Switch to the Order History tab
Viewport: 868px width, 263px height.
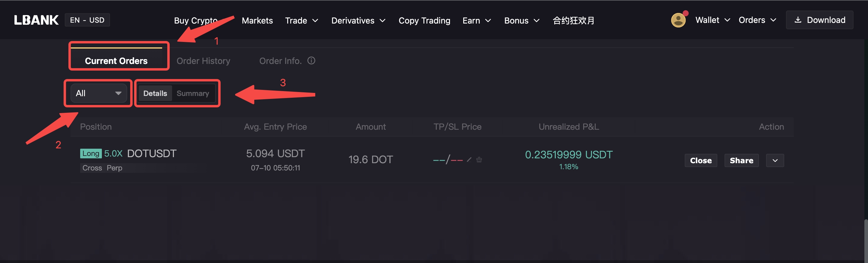[203, 61]
